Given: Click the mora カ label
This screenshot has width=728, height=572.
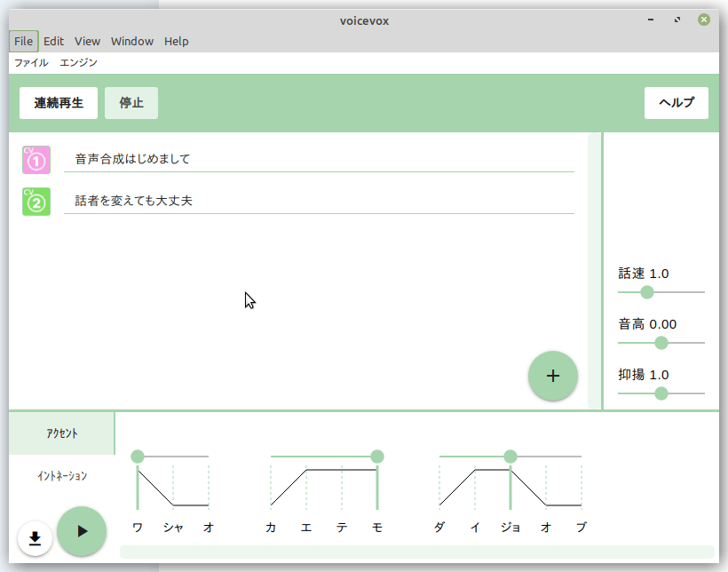Looking at the screenshot, I should pyautogui.click(x=271, y=528).
